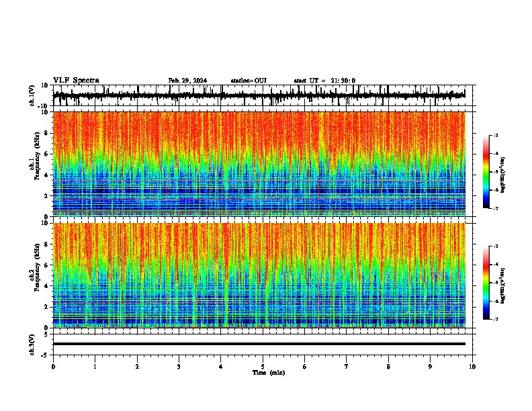The height and width of the screenshot is (411, 532).
Task: Click the "Time (min)" x-axis label
Action: coord(269,373)
